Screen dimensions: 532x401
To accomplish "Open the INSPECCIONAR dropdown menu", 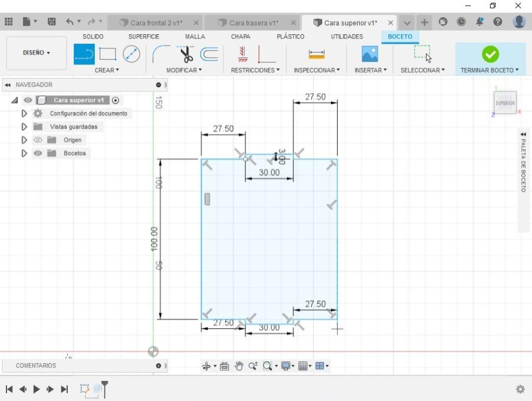I will 316,70.
